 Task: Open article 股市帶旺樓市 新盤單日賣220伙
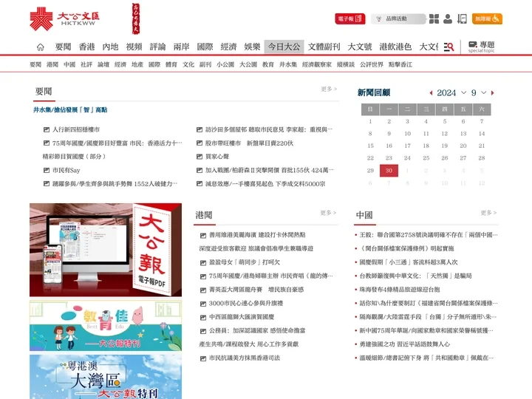tap(249, 143)
